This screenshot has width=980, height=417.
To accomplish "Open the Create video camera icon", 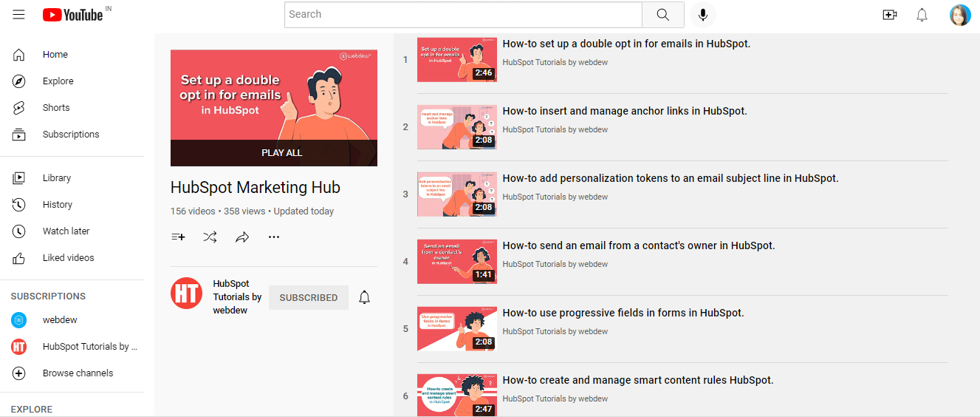I will tap(890, 15).
